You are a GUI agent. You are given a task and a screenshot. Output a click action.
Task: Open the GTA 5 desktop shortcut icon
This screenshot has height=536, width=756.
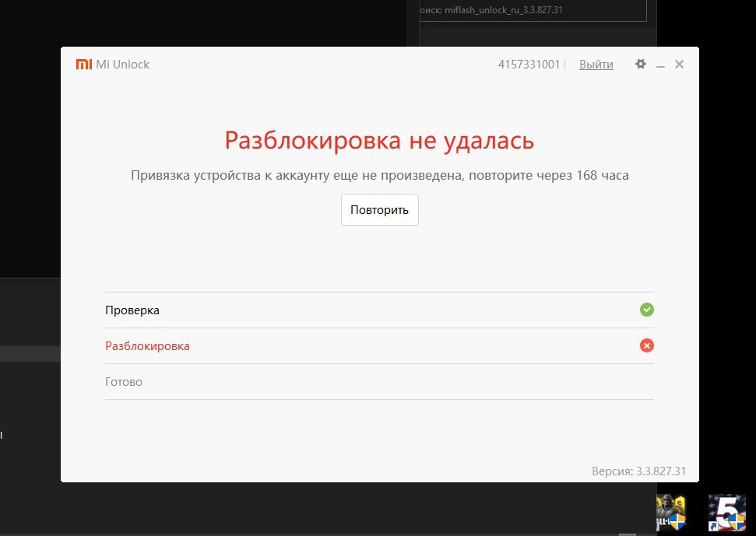pos(727,513)
